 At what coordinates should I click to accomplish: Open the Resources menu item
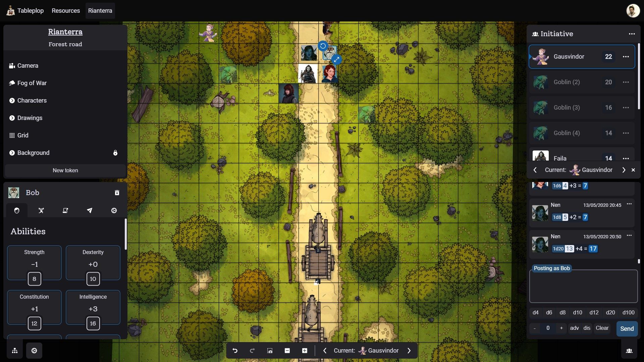(66, 10)
